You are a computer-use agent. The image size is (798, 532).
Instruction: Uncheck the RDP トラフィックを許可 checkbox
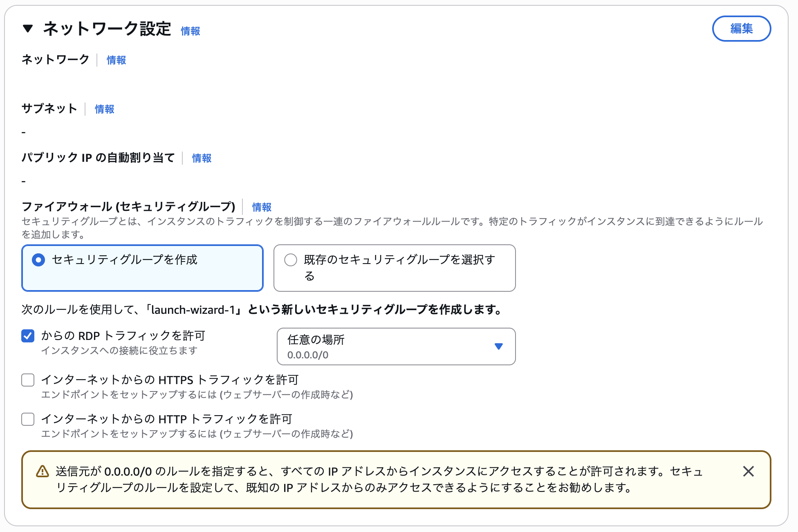(x=28, y=336)
